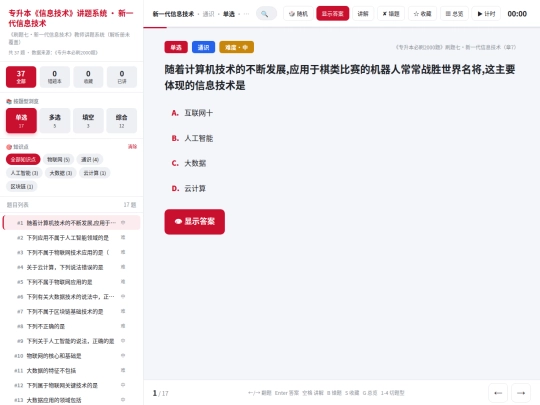Star the question with ☆ 收藏
Screen dimensions: 540x405
423,14
